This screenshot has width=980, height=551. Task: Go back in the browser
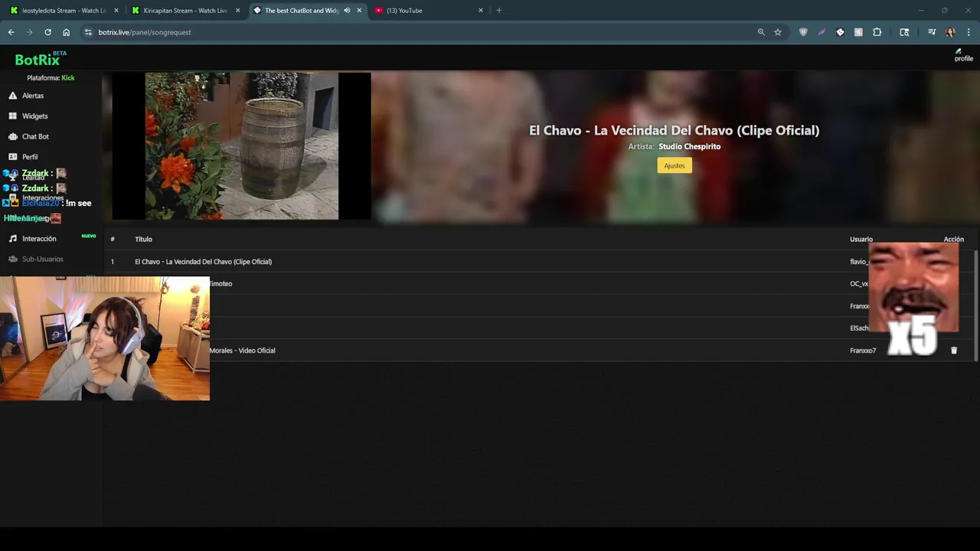(11, 32)
